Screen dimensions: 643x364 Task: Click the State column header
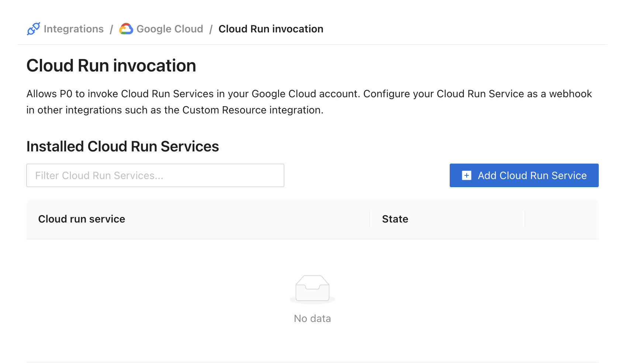395,219
